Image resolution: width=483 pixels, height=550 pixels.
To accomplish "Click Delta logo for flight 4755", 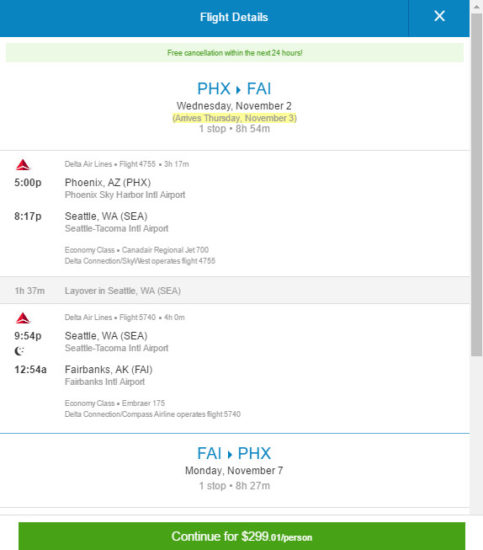I will point(23,165).
